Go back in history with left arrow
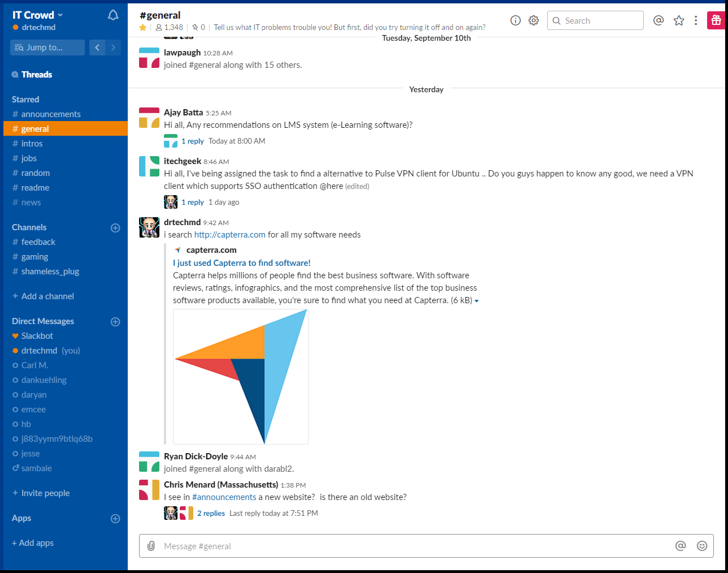The width and height of the screenshot is (728, 573). pos(97,48)
